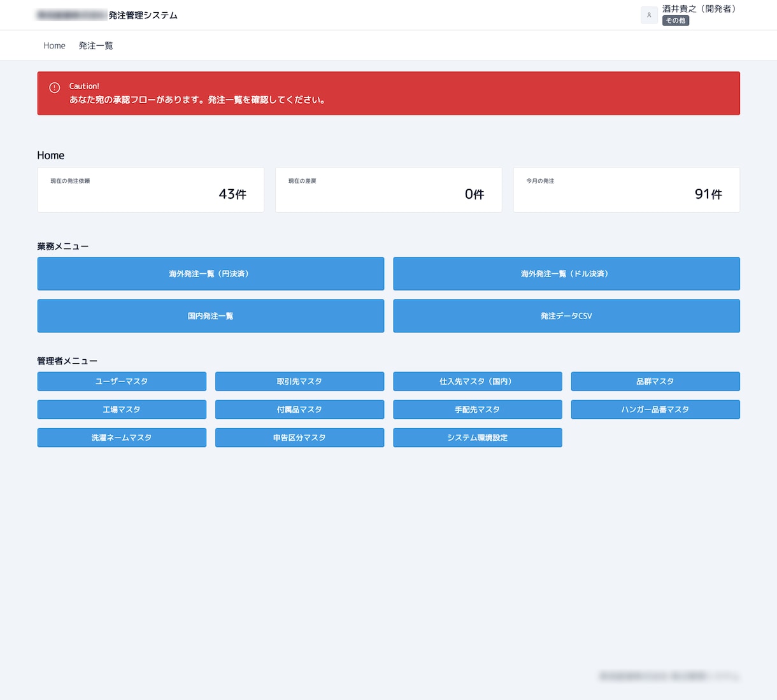
Task: Click the Caution! heading in the alert
Action: tap(84, 86)
